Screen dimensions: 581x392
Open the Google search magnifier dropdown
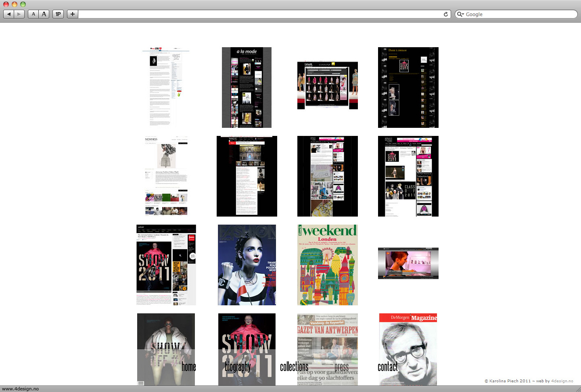[460, 14]
